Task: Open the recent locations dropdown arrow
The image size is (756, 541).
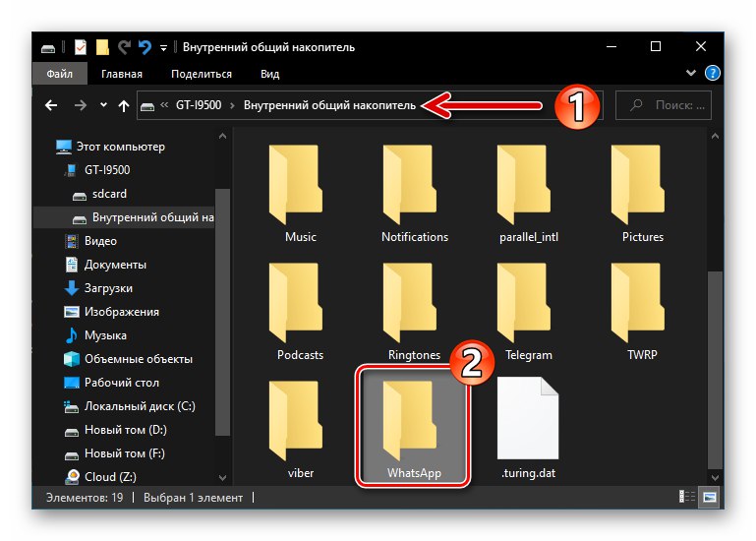Action: tap(103, 104)
